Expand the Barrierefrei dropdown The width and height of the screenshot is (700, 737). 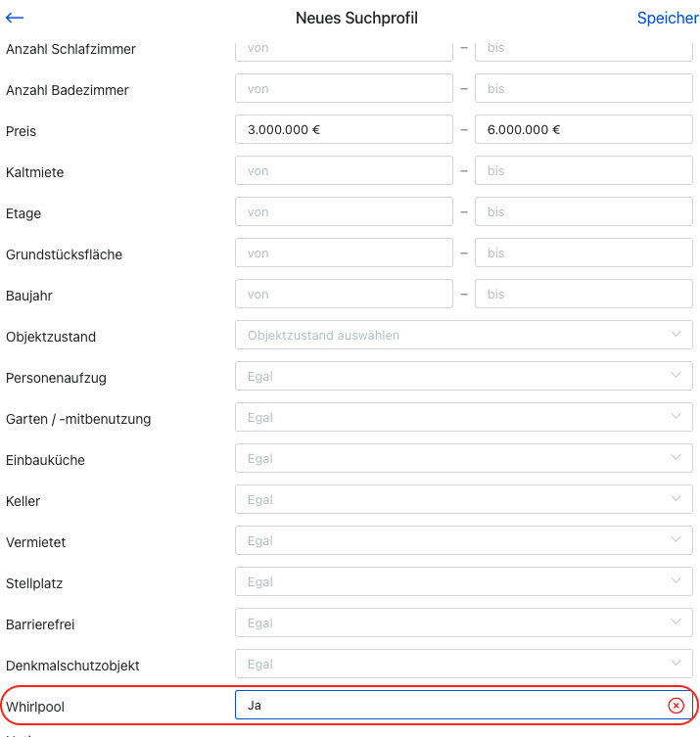(x=463, y=622)
